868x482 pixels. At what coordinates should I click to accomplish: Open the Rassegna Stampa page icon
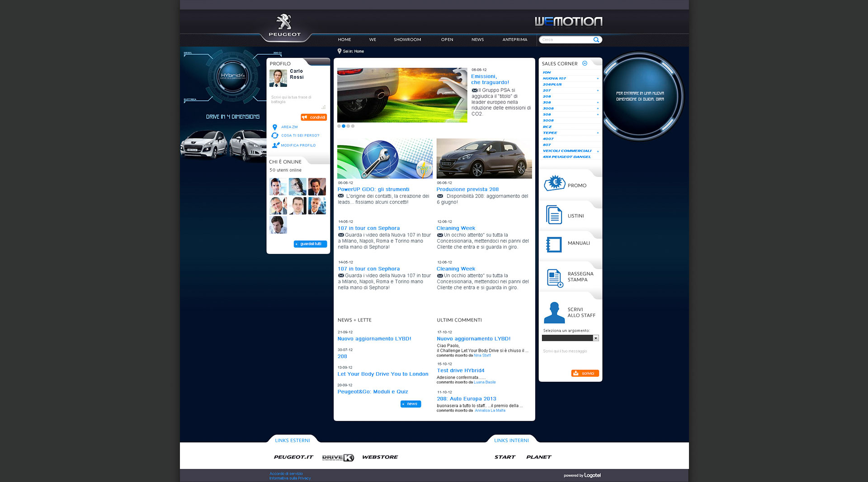[555, 278]
